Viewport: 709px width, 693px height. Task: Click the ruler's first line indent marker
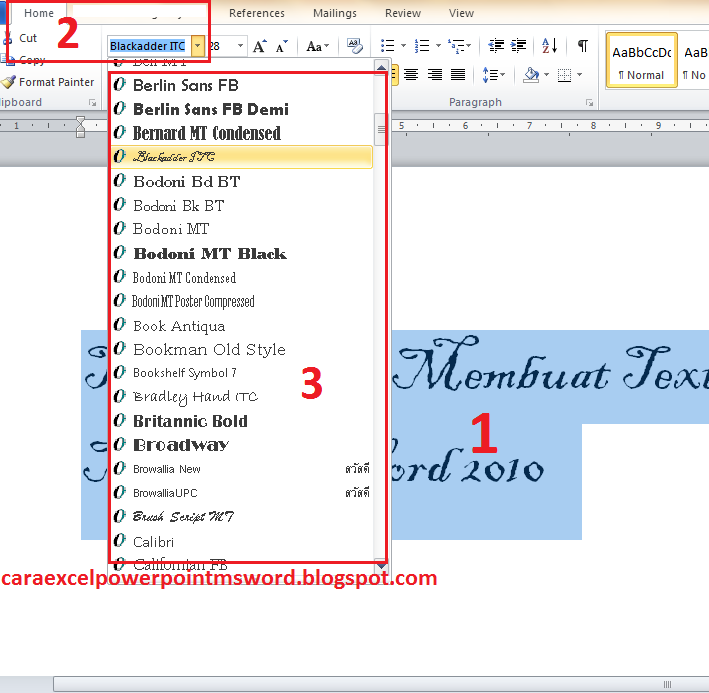pyautogui.click(x=80, y=121)
